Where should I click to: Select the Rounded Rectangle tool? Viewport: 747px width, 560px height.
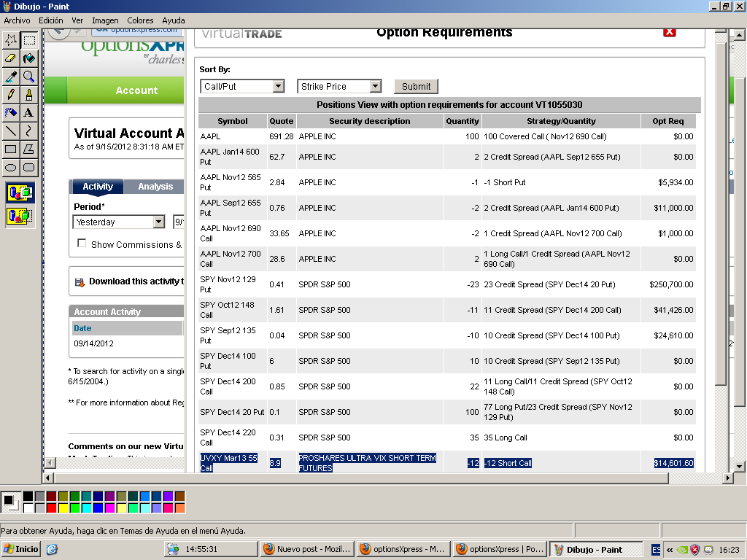point(29,167)
